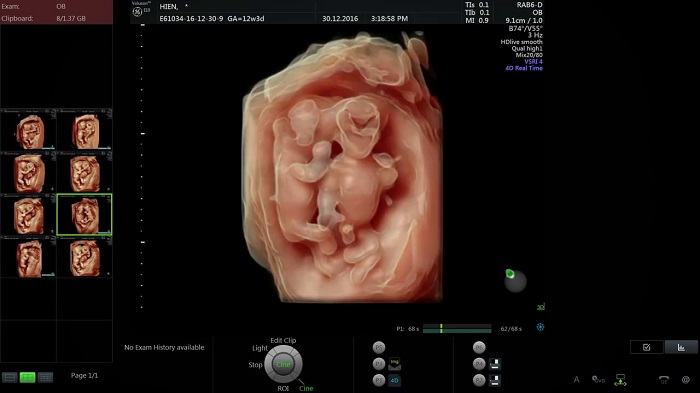
Task: Click the print icon beside P2
Action: point(495,380)
